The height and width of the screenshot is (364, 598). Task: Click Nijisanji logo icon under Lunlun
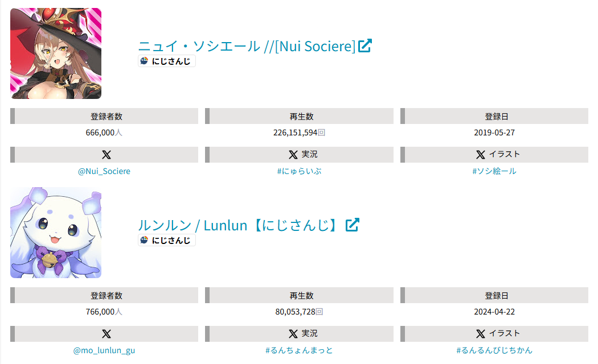144,240
